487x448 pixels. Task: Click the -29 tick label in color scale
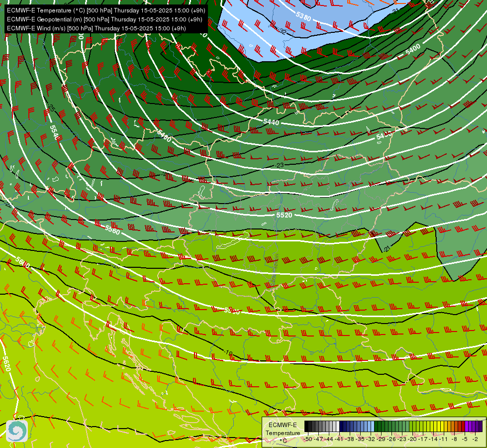(x=381, y=439)
